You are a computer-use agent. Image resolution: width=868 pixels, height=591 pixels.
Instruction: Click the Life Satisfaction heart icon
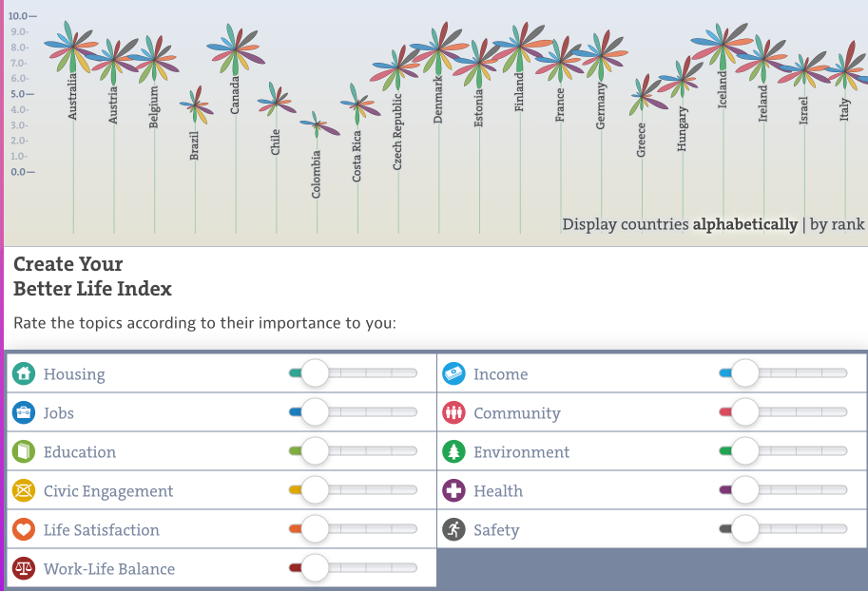[x=24, y=529]
